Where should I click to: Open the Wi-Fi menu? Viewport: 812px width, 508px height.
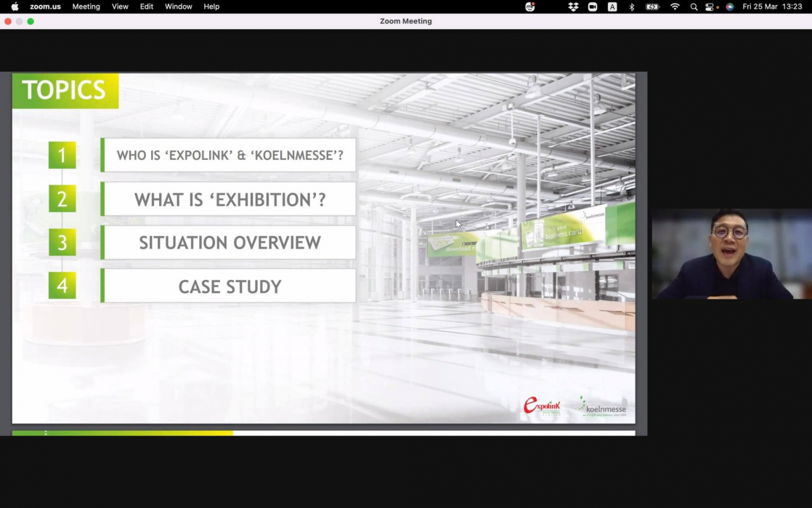tap(675, 7)
